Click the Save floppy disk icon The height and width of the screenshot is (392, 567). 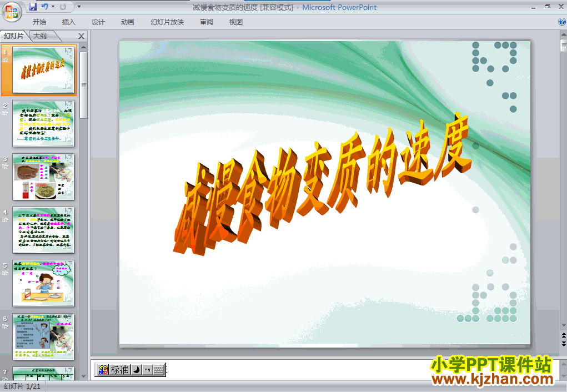click(x=33, y=7)
